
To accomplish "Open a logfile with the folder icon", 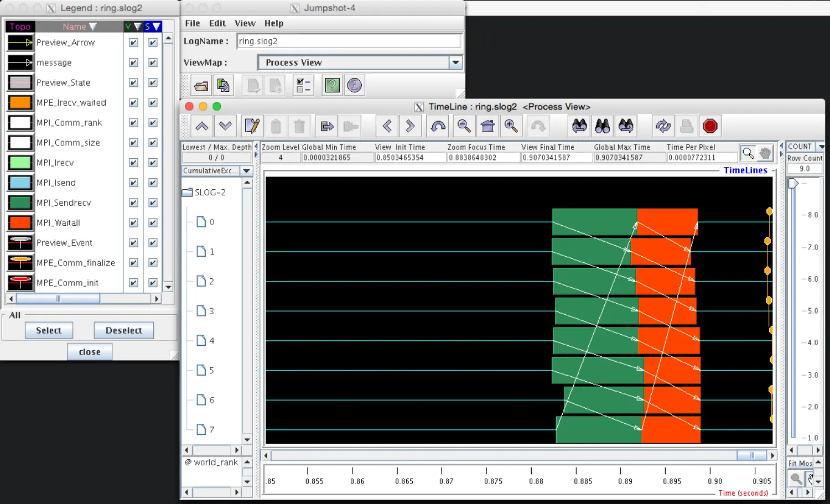I will coord(201,86).
